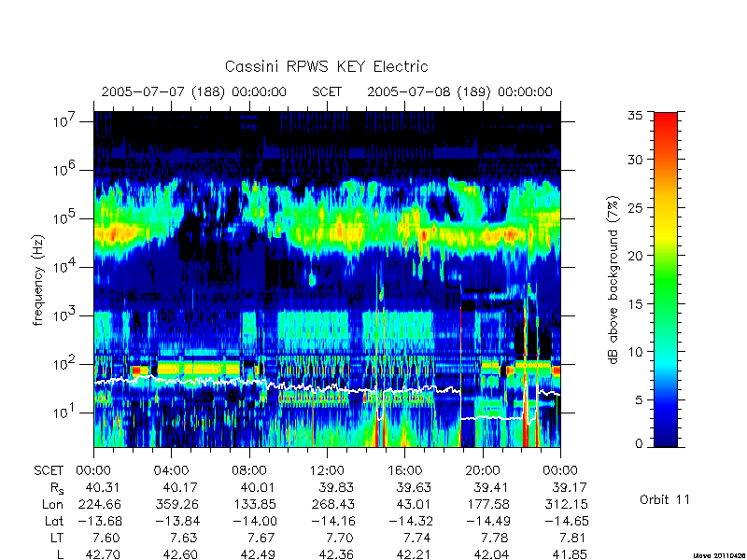Image resolution: width=747 pixels, height=560 pixels.
Task: Click the 08:00 time axis label
Action: click(249, 470)
